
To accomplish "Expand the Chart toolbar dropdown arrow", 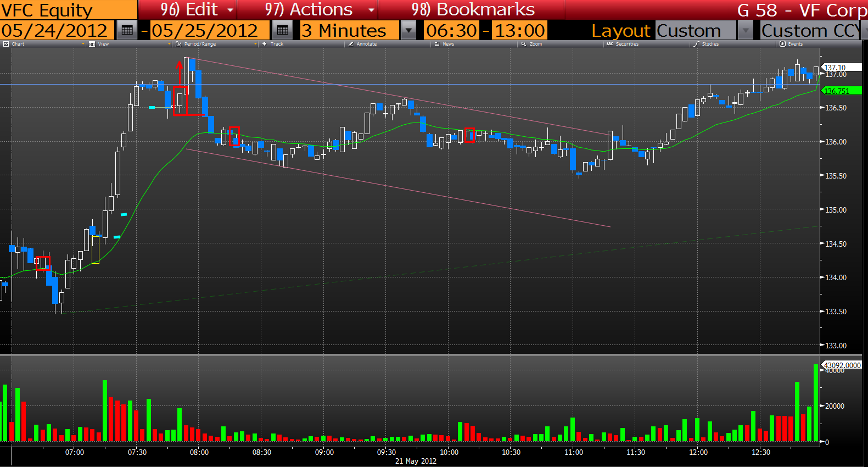I will pyautogui.click(x=83, y=44).
